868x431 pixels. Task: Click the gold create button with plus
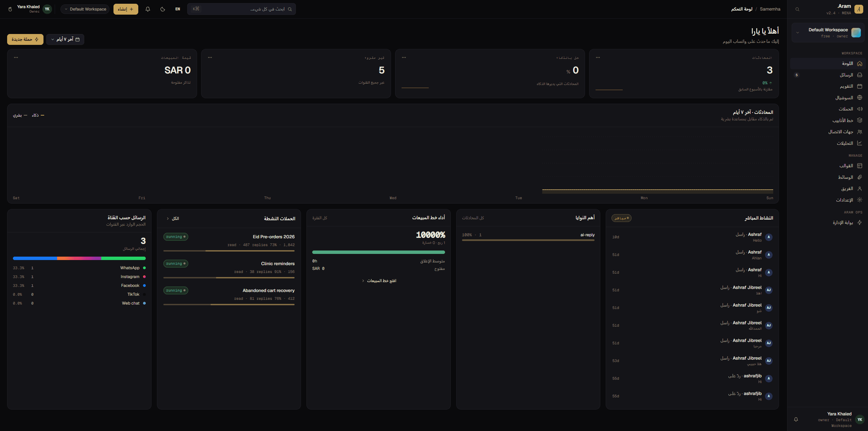126,9
